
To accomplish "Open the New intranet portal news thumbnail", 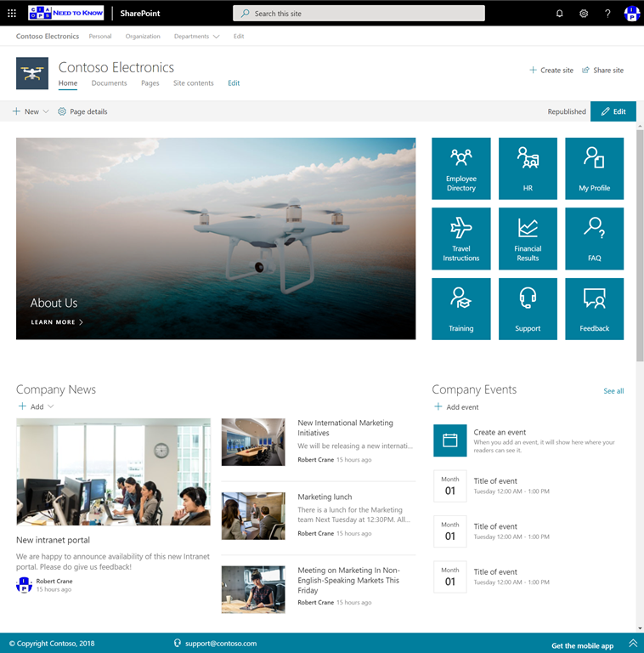I will point(113,472).
